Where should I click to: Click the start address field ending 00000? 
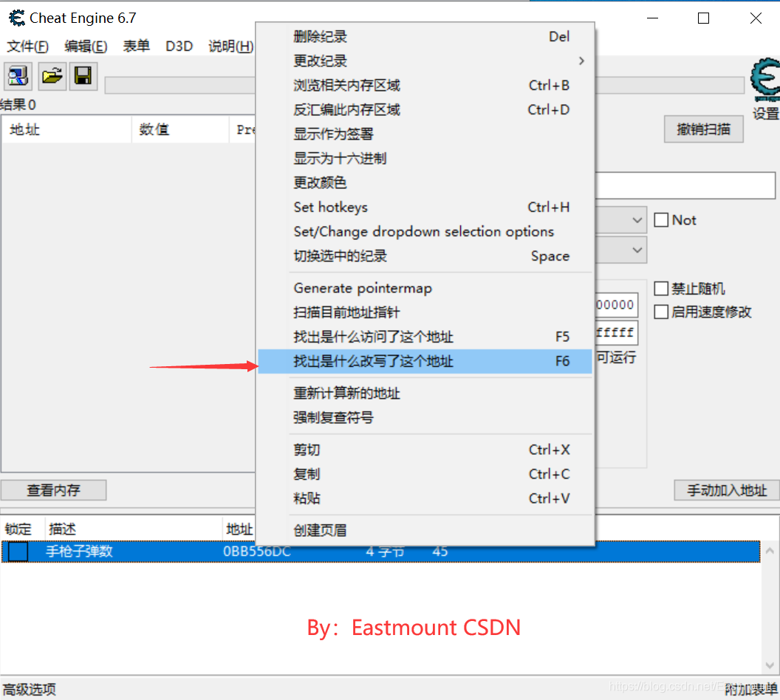(616, 305)
